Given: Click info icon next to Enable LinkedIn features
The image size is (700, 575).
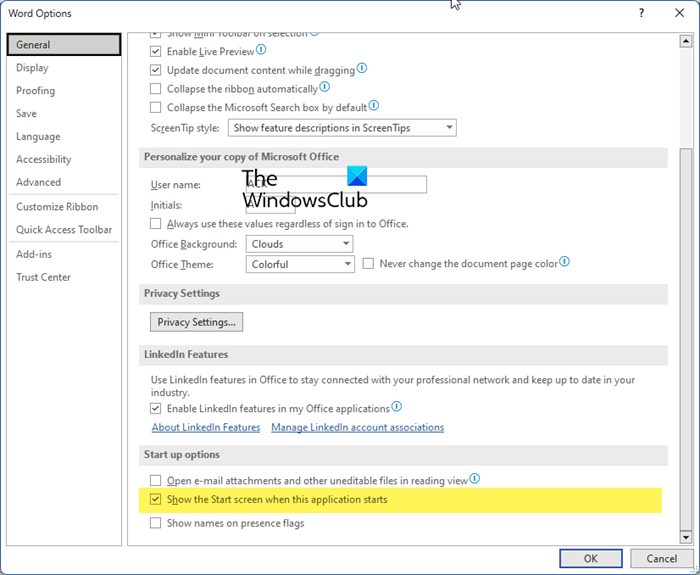Looking at the screenshot, I should click(396, 407).
